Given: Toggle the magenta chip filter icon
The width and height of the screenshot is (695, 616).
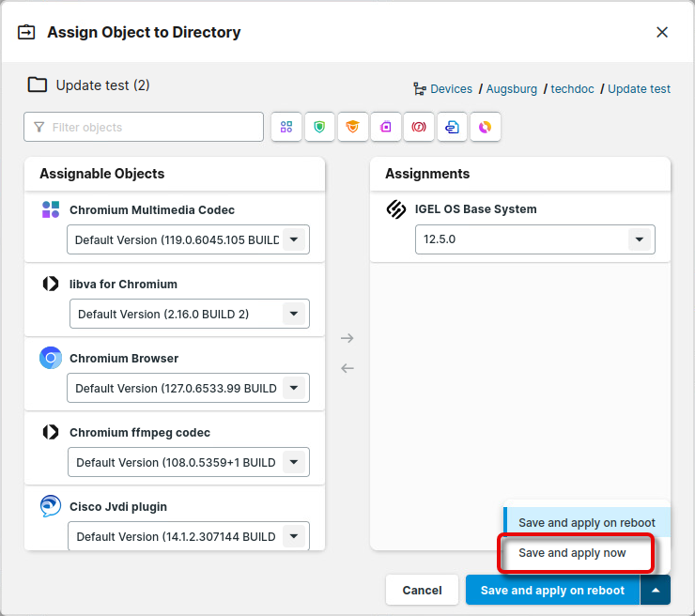Looking at the screenshot, I should [386, 127].
